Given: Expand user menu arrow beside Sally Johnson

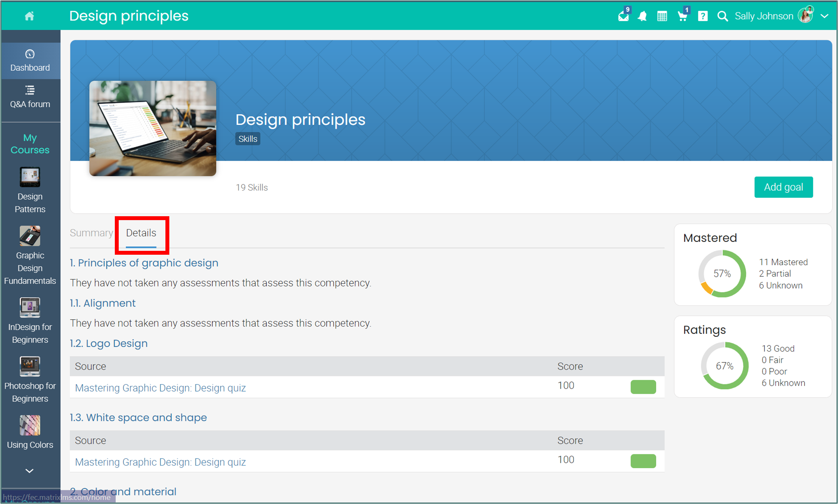Looking at the screenshot, I should pos(824,16).
